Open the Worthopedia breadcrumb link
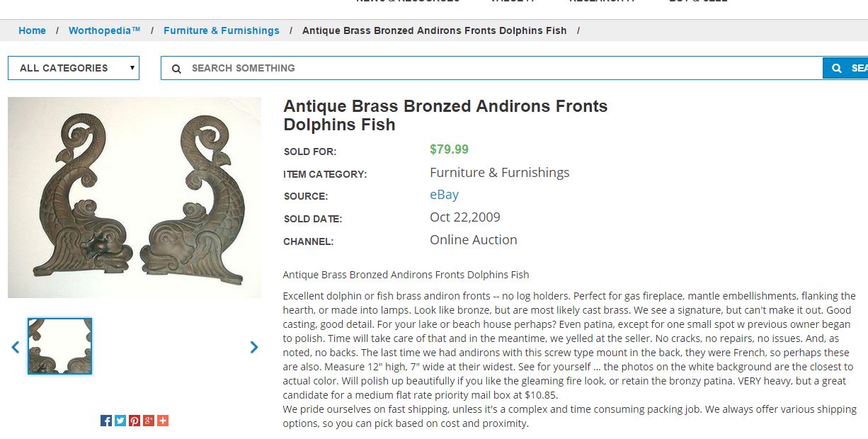868x439 pixels. click(104, 30)
